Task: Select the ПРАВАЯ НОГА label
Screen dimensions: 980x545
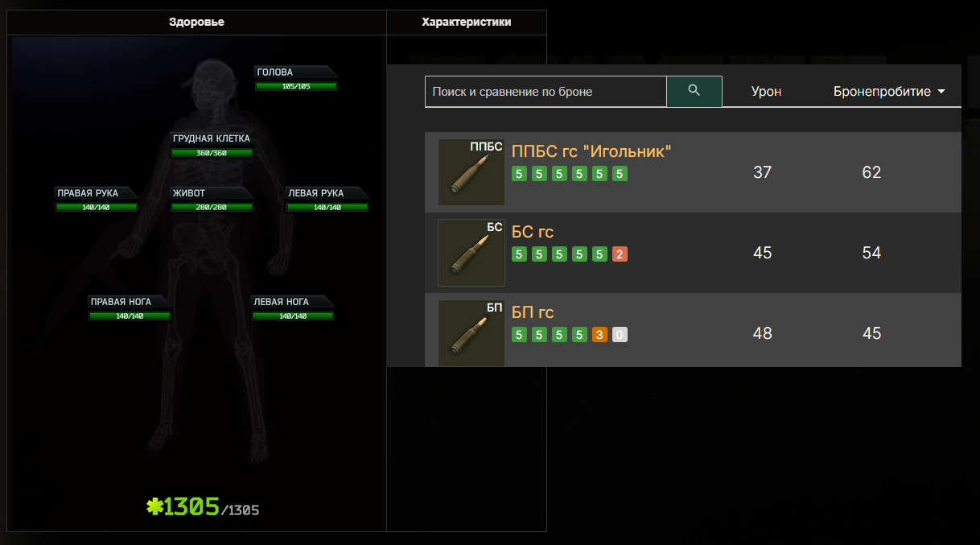Action: 121,302
